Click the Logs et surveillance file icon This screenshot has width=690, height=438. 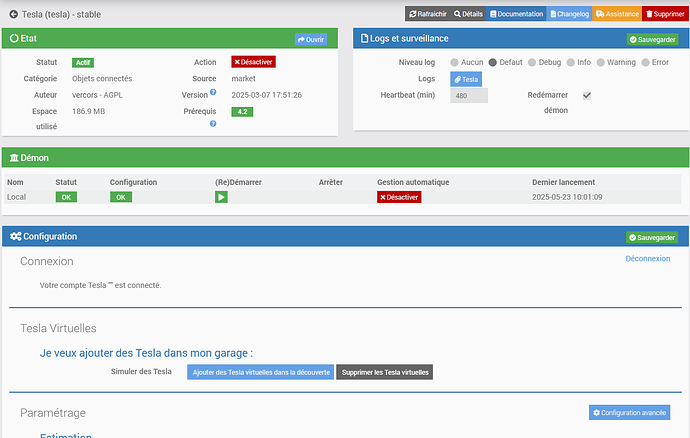(x=364, y=38)
